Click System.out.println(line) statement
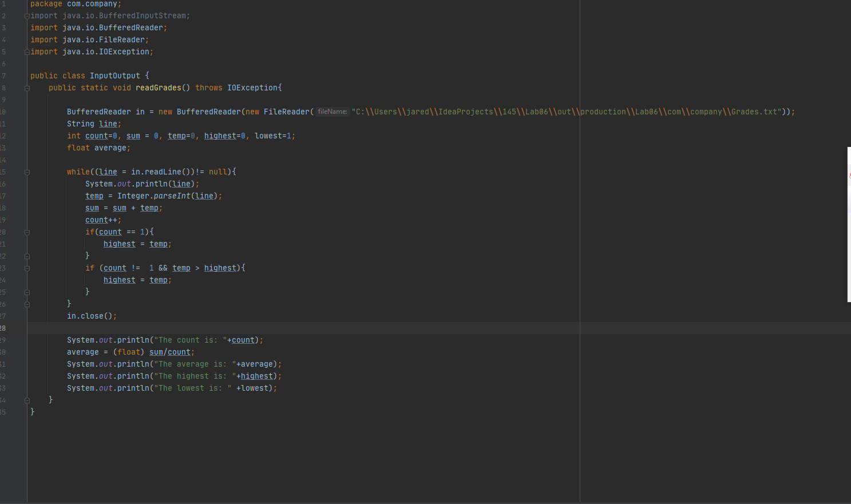851x504 pixels. tap(142, 184)
